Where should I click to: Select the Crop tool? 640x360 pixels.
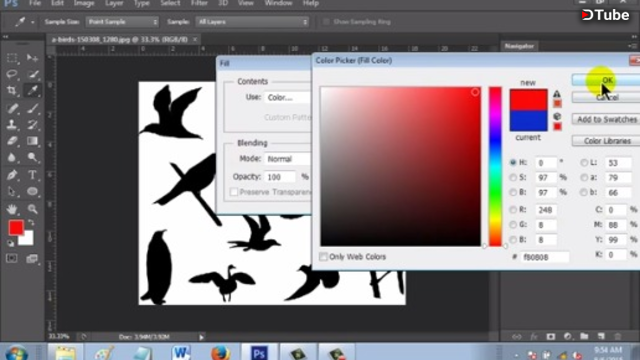click(x=12, y=90)
